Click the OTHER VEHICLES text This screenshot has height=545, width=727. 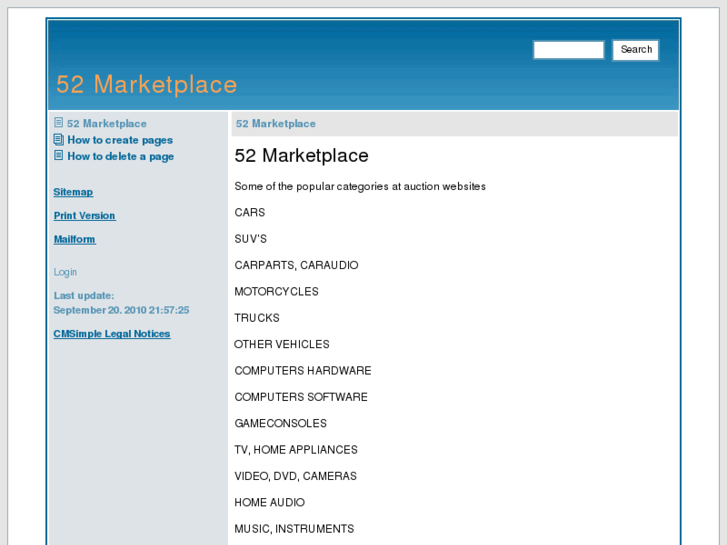coord(282,345)
